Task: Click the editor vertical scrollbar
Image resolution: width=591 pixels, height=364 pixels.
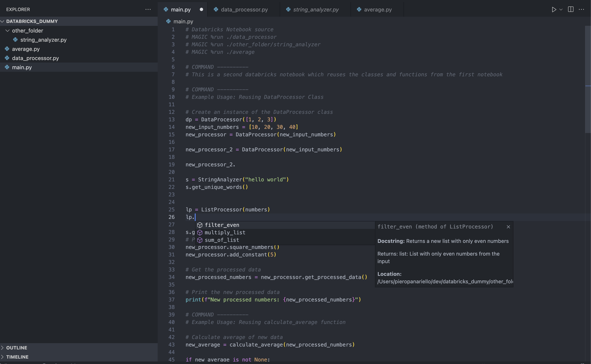Action: (588, 79)
